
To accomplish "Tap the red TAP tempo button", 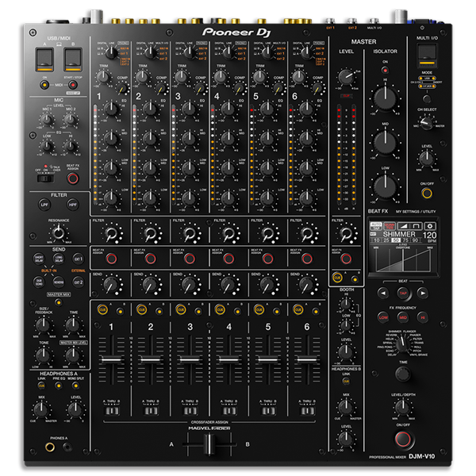I will click(x=403, y=293).
